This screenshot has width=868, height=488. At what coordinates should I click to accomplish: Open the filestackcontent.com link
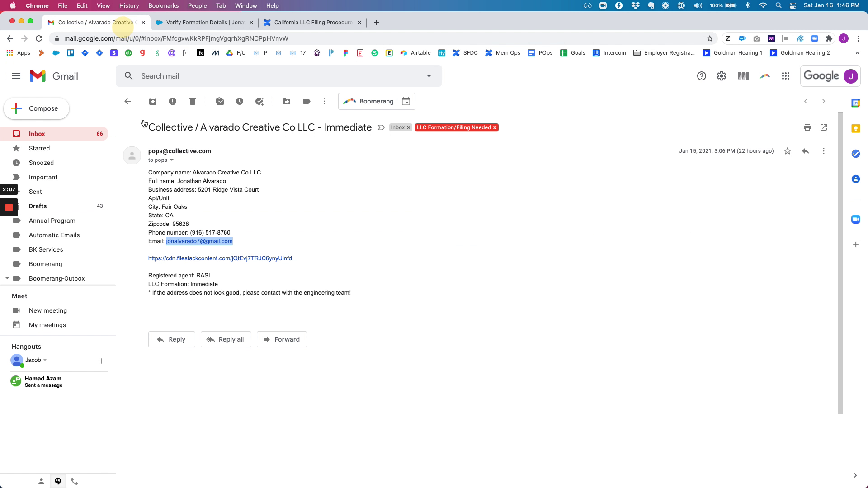point(220,258)
